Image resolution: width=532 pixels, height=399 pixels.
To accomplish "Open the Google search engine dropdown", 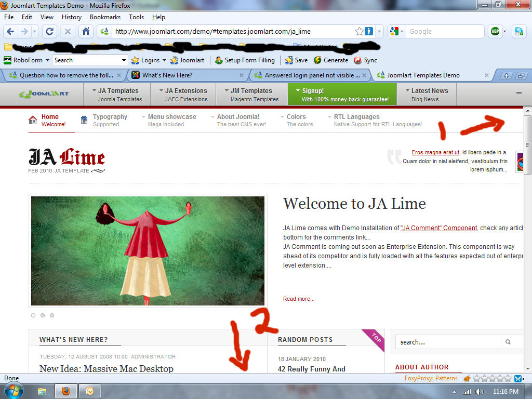I will tap(402, 32).
